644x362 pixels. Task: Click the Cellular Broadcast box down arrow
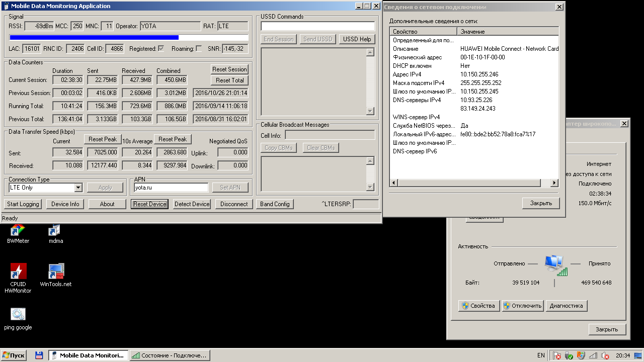pos(370,187)
